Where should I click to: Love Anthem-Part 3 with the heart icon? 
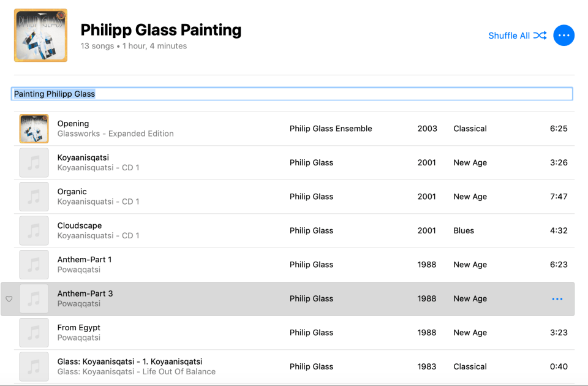[x=9, y=299]
